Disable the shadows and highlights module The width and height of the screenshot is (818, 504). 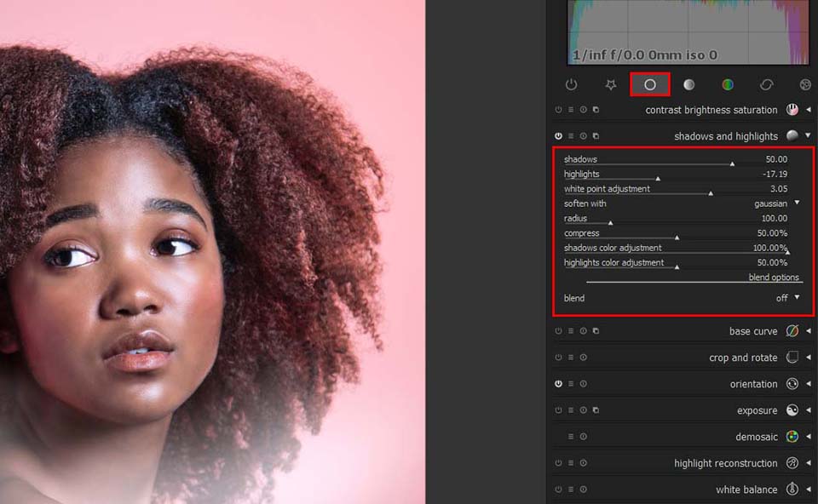pos(557,135)
